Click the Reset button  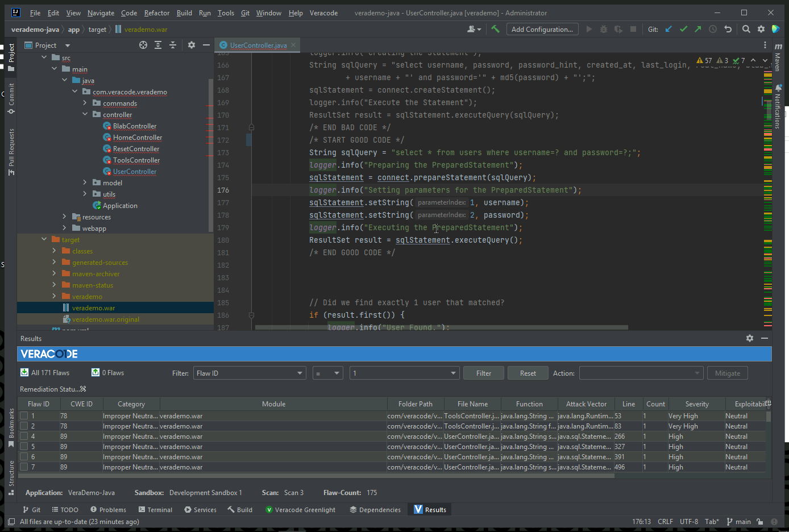(x=528, y=373)
